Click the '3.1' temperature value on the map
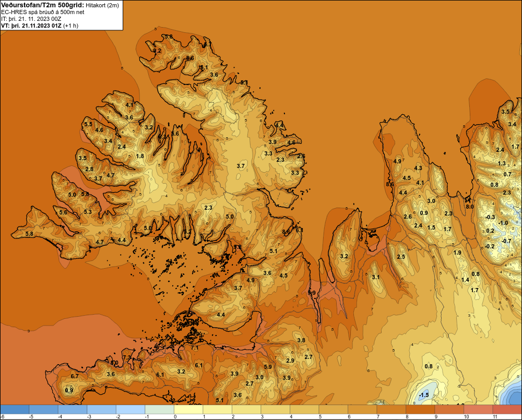The width and height of the screenshot is (522, 420). 375,277
